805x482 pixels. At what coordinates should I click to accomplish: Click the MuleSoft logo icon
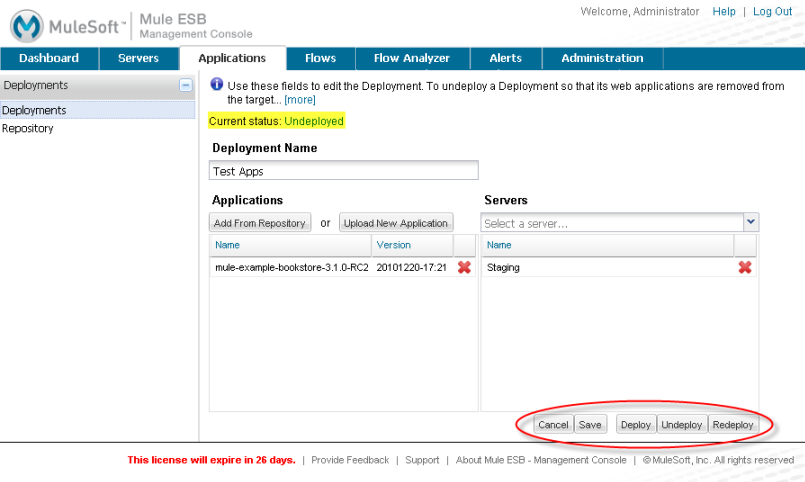[24, 25]
